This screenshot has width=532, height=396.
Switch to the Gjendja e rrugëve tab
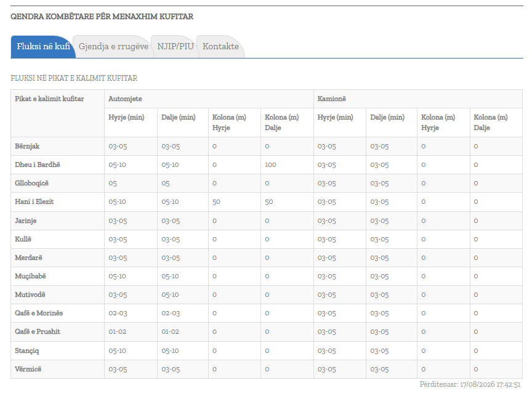[113, 46]
